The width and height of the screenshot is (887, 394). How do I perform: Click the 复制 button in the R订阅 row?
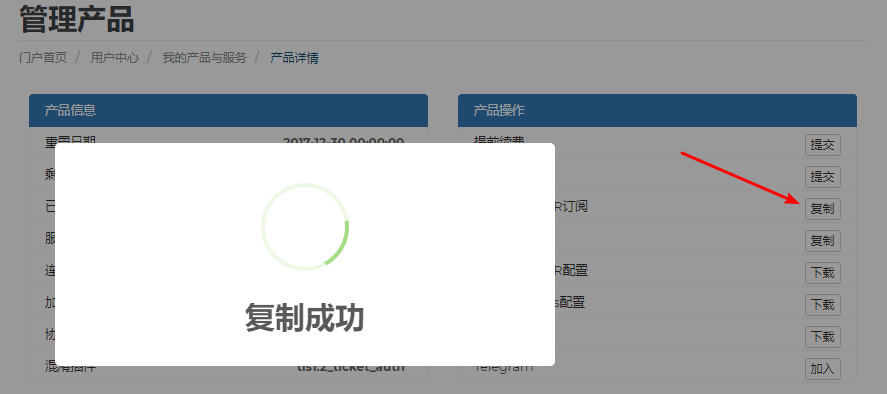[x=823, y=209]
